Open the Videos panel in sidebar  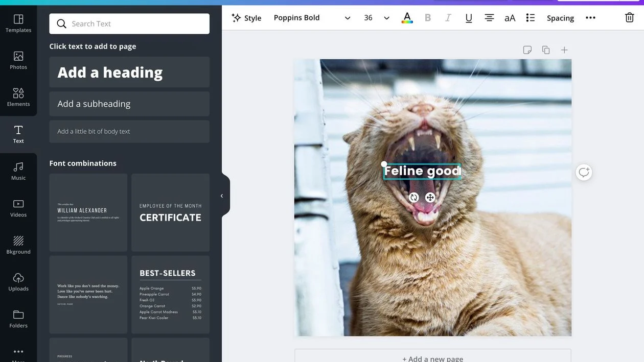point(18,208)
